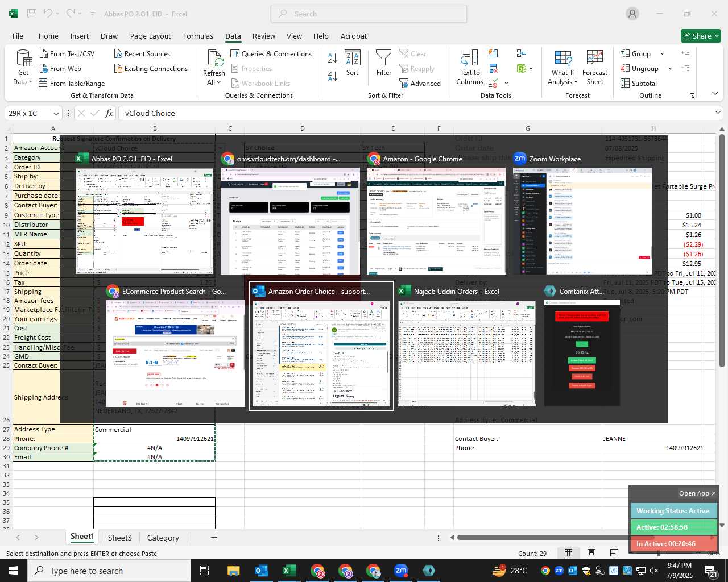
Task: Cancel the formula bar entry
Action: click(81, 113)
